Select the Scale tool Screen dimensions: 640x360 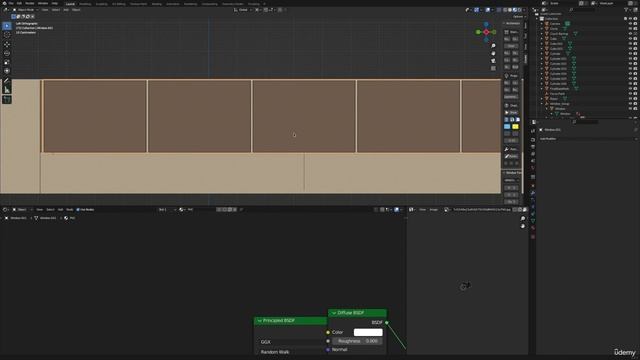(7, 62)
